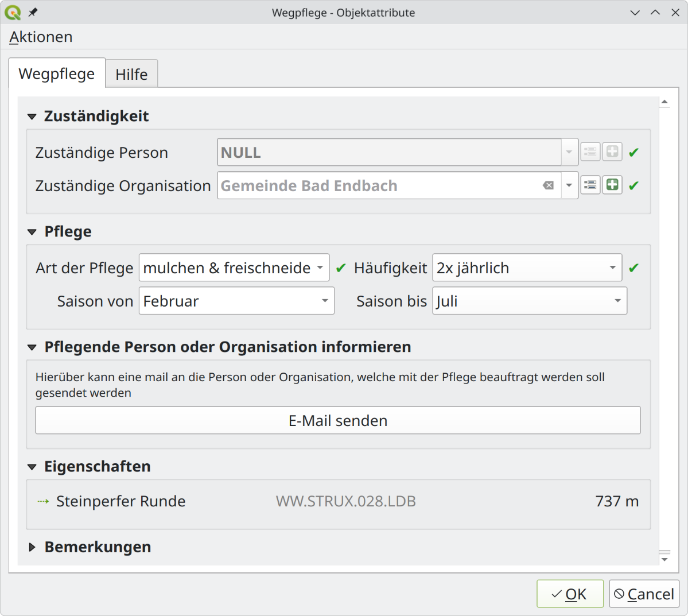This screenshot has height=616, width=688.
Task: Clear the Gemeinde Bad Endbach value
Action: [548, 185]
